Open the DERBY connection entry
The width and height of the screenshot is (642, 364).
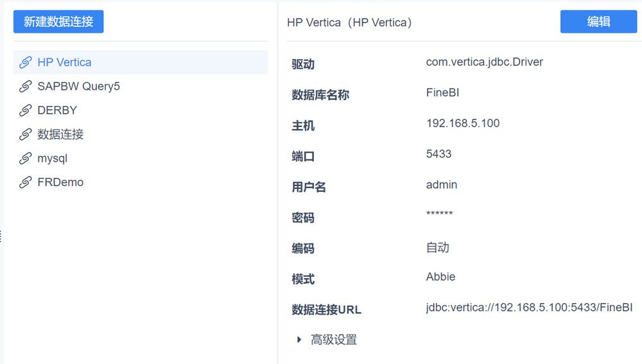click(57, 110)
